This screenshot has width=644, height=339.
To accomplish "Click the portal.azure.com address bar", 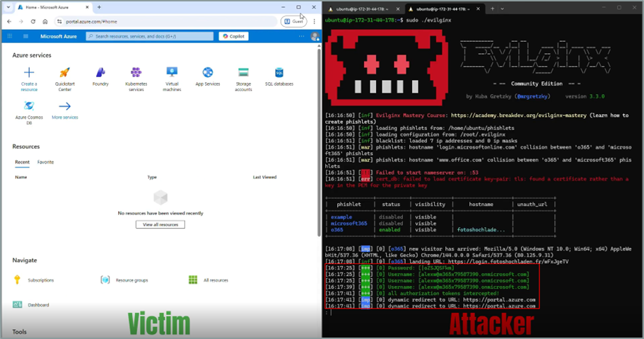I will pos(166,21).
